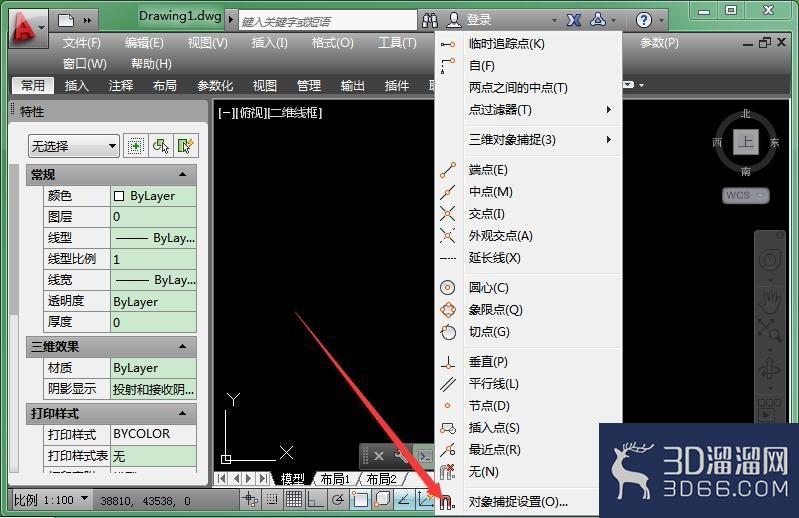The image size is (799, 518).
Task: Click the binoculars search icon
Action: click(430, 20)
